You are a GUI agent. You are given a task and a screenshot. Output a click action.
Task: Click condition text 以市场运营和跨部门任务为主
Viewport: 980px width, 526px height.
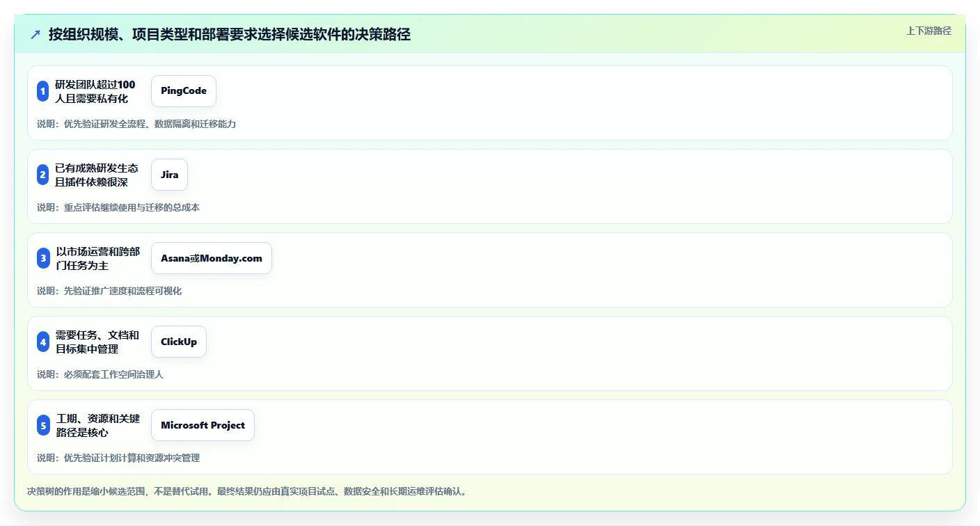tap(98, 258)
